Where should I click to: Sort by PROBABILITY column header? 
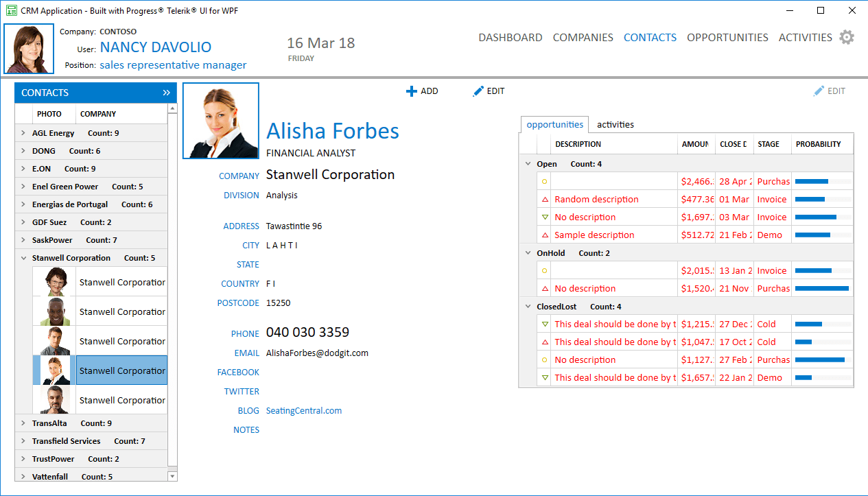click(x=823, y=144)
